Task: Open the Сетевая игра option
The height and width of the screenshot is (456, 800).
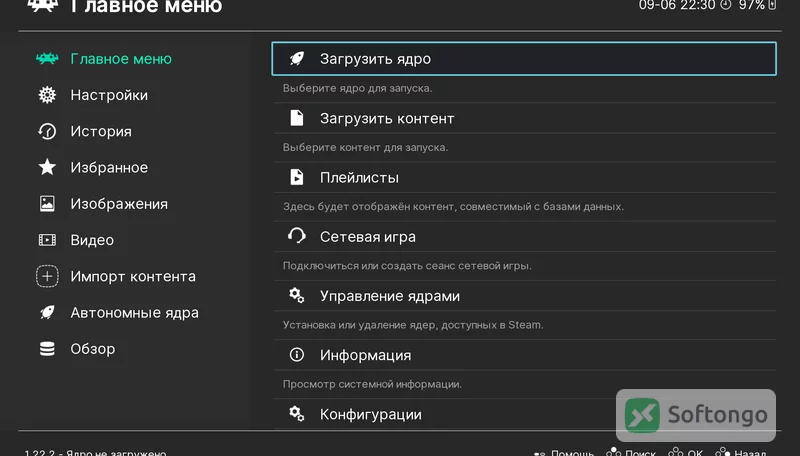Action: 524,237
